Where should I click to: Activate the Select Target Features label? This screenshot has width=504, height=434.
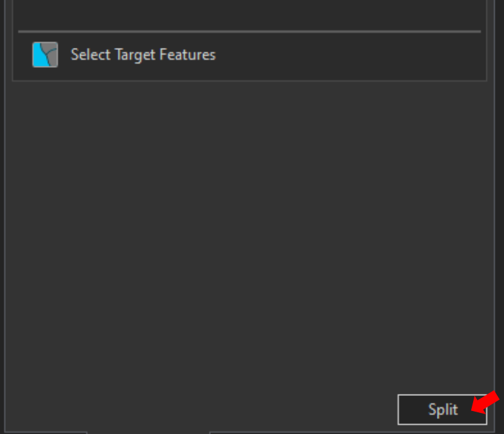pos(143,55)
